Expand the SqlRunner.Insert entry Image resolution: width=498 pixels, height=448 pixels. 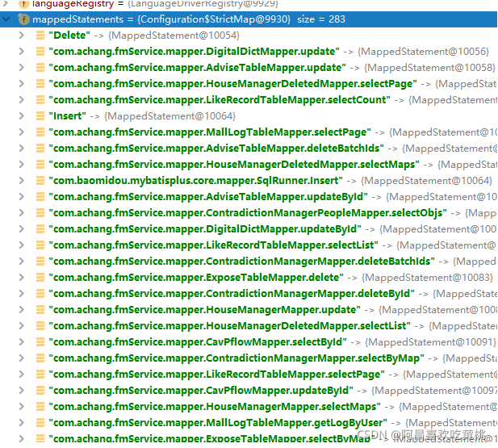[22, 181]
